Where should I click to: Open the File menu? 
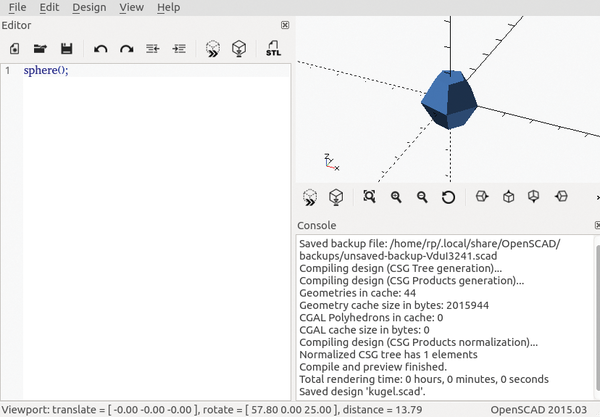pyautogui.click(x=17, y=7)
